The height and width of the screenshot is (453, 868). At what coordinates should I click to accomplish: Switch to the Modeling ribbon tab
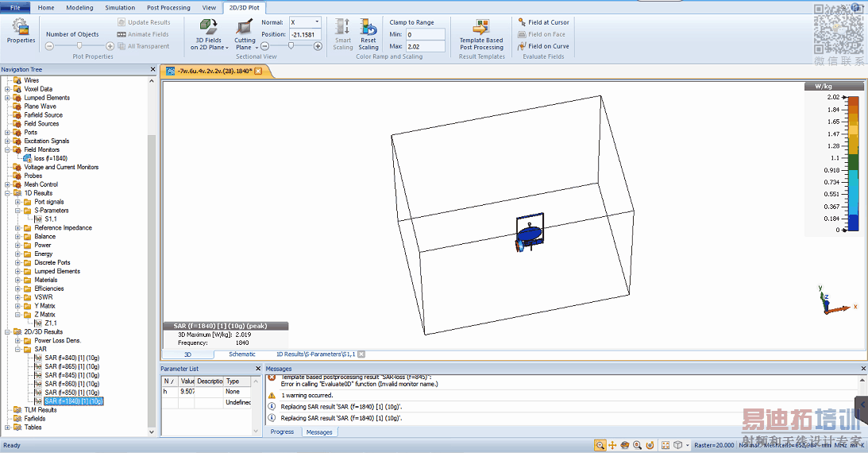click(79, 8)
